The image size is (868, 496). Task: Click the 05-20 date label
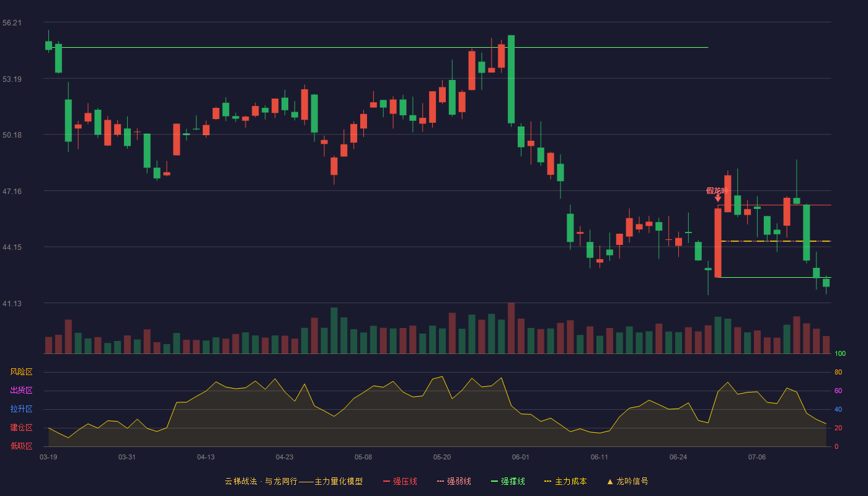point(442,457)
